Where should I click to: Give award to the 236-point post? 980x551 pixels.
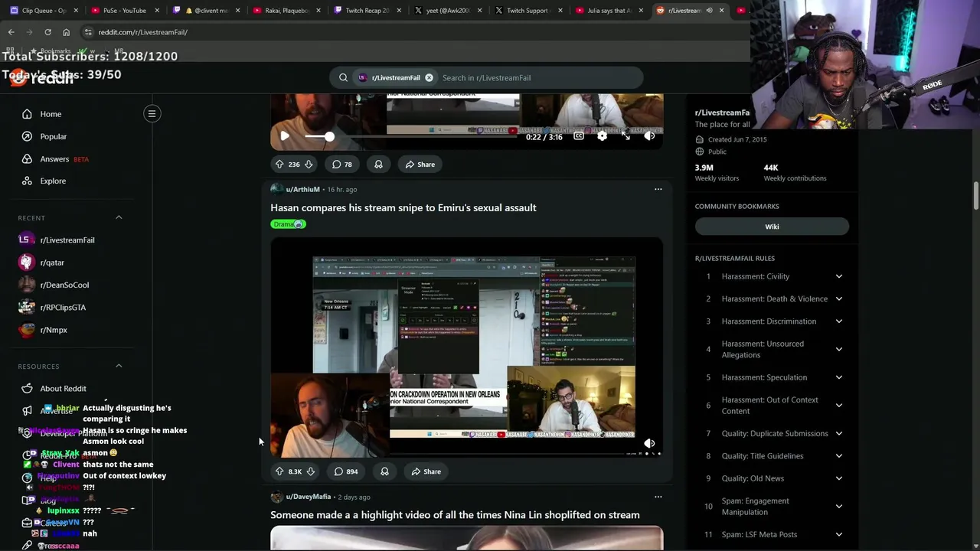378,165
